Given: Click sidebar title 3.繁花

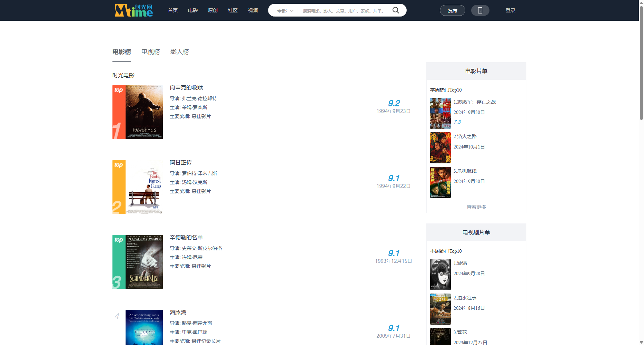Looking at the screenshot, I should 460,332.
